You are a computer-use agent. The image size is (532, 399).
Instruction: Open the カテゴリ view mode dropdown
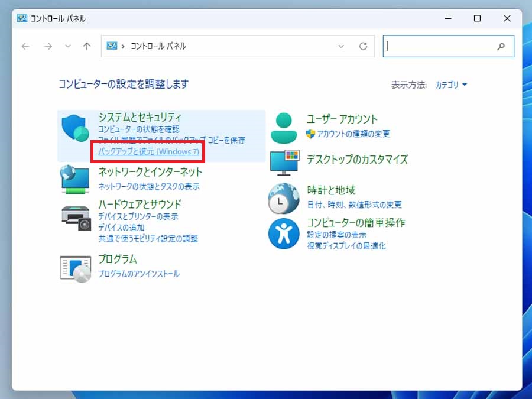(x=451, y=85)
